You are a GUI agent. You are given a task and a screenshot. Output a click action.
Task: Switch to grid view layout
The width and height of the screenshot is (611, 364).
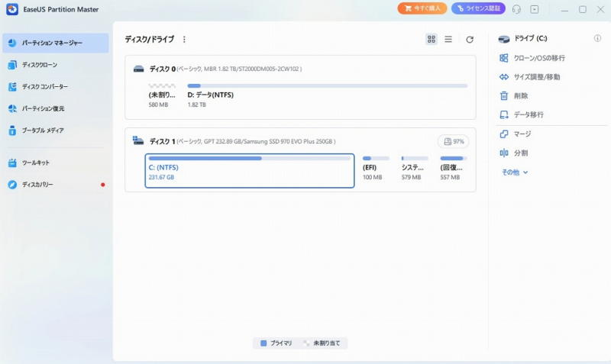point(432,39)
